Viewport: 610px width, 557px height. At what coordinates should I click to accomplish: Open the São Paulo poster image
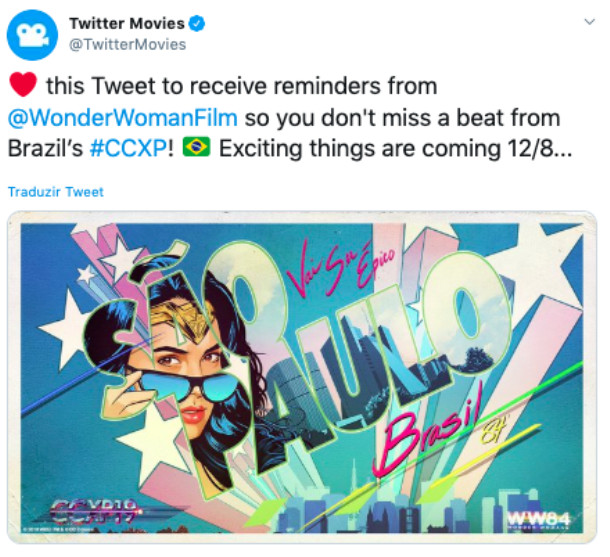coord(302,377)
